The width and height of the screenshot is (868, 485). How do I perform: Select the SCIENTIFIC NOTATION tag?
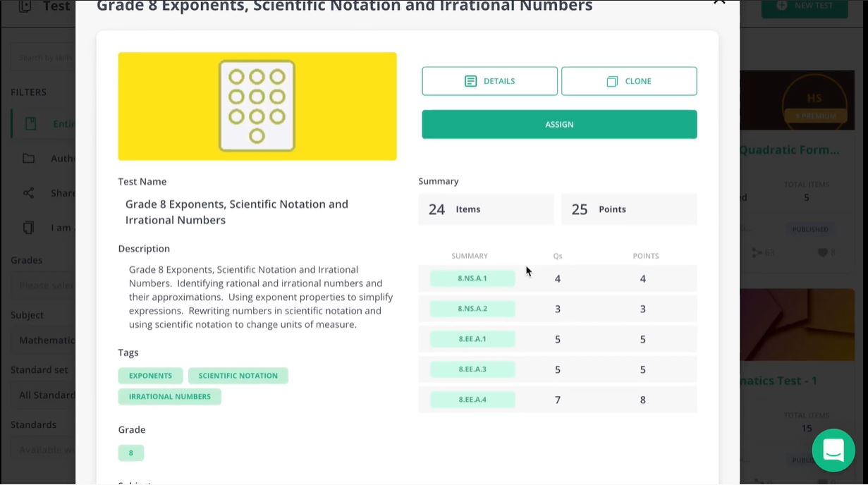pyautogui.click(x=238, y=376)
